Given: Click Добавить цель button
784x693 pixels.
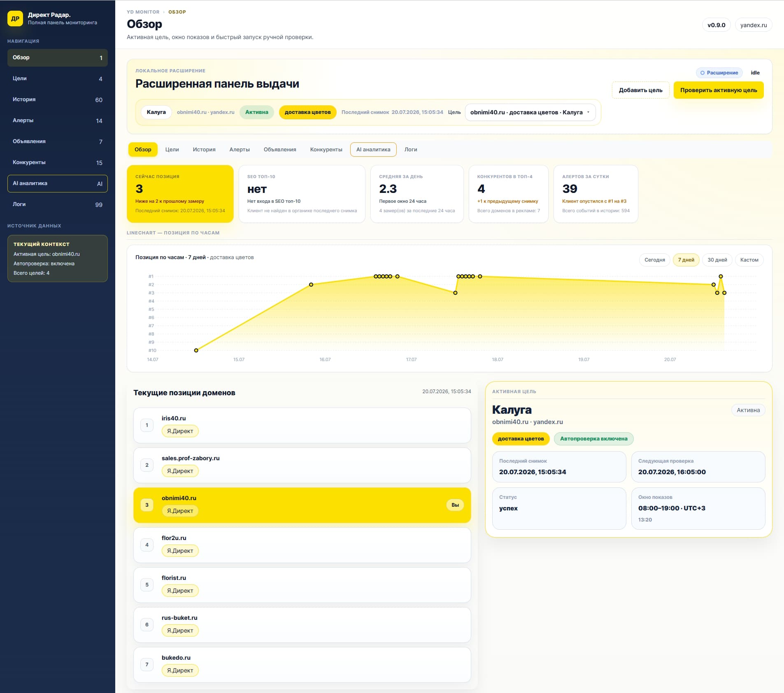Looking at the screenshot, I should [x=640, y=90].
